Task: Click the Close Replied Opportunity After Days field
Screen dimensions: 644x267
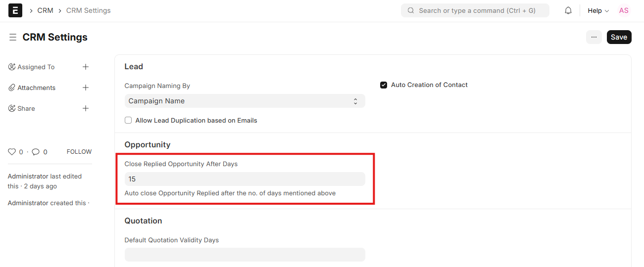Action: click(x=245, y=179)
